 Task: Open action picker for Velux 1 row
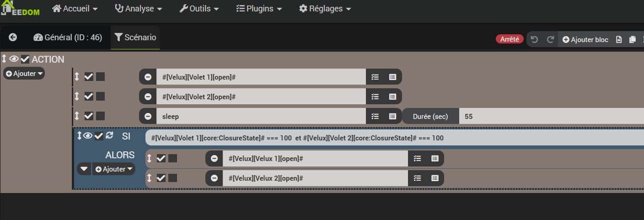tap(417, 158)
